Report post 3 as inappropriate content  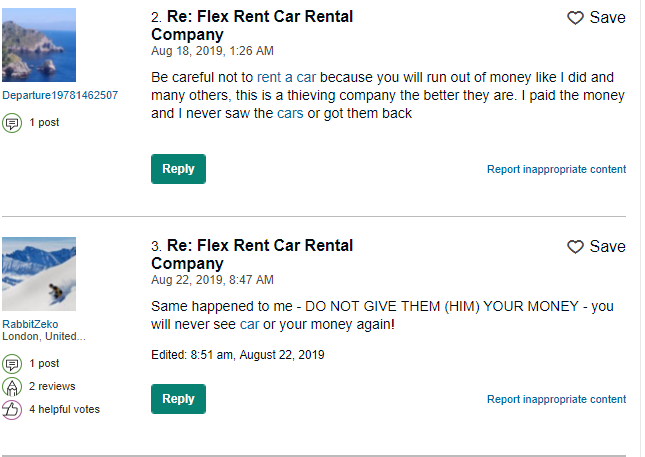556,400
